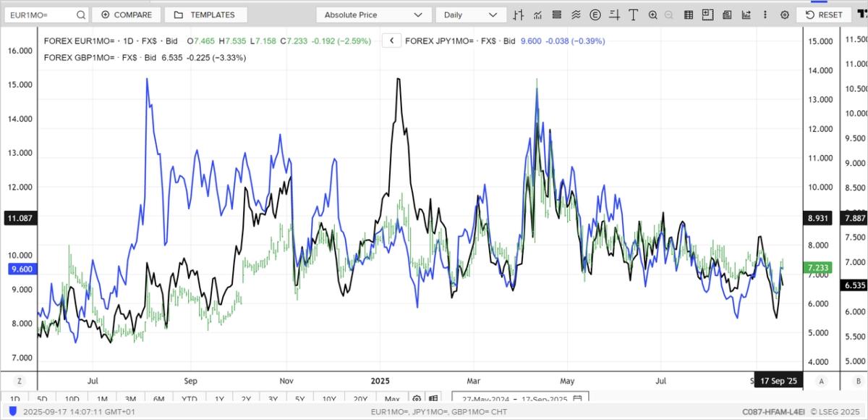Click the COMPARE button

pyautogui.click(x=126, y=14)
